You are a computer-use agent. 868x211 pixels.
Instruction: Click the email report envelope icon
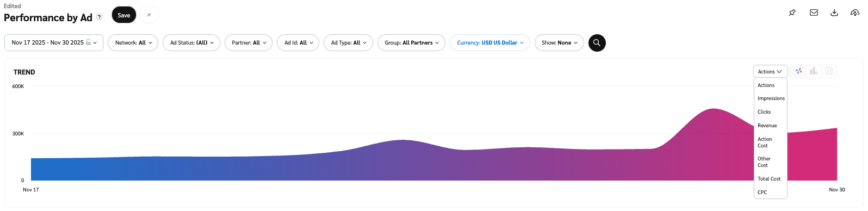click(x=814, y=13)
